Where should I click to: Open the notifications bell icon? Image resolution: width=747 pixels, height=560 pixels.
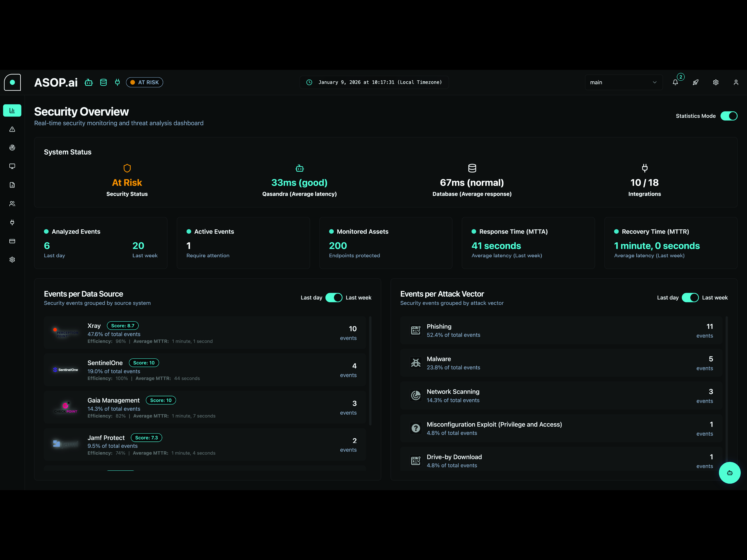tap(675, 82)
